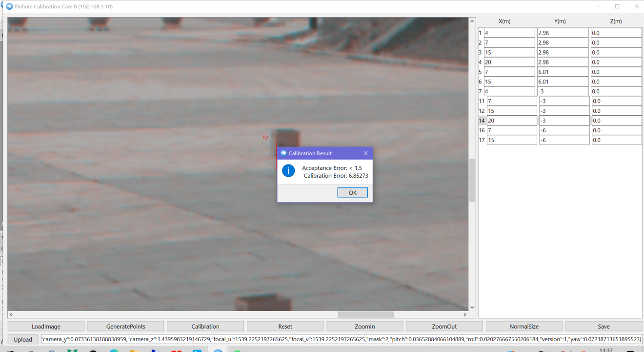Click row 14 X(m) field containing 20

pyautogui.click(x=511, y=121)
